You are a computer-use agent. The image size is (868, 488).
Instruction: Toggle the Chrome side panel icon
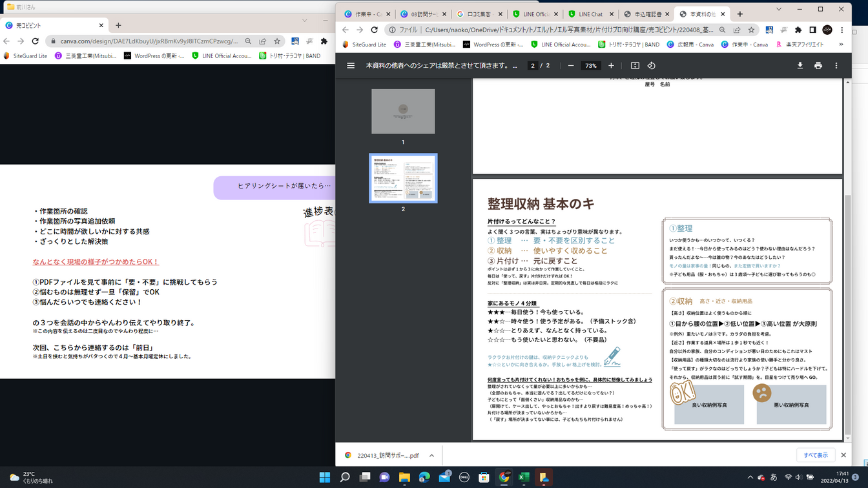[812, 30]
